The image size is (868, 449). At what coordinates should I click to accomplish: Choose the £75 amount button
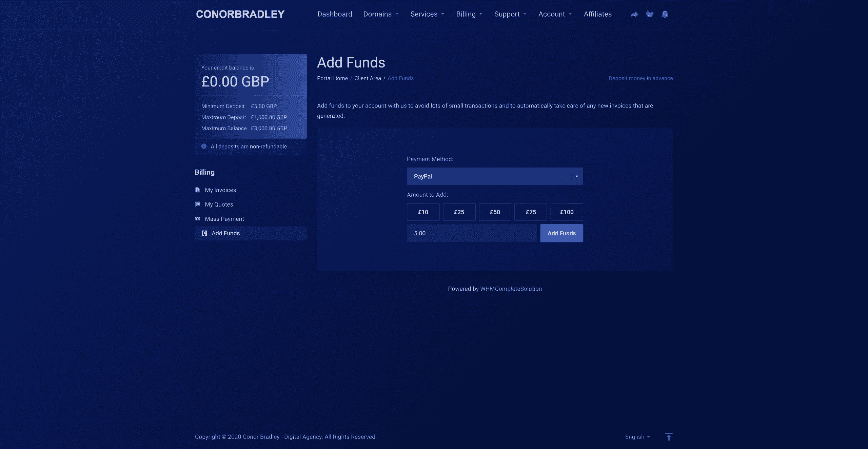coord(531,212)
